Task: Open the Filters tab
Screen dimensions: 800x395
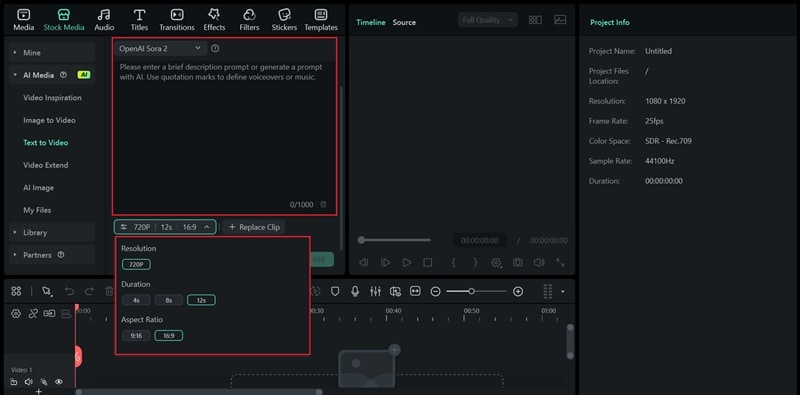Action: 249,20
